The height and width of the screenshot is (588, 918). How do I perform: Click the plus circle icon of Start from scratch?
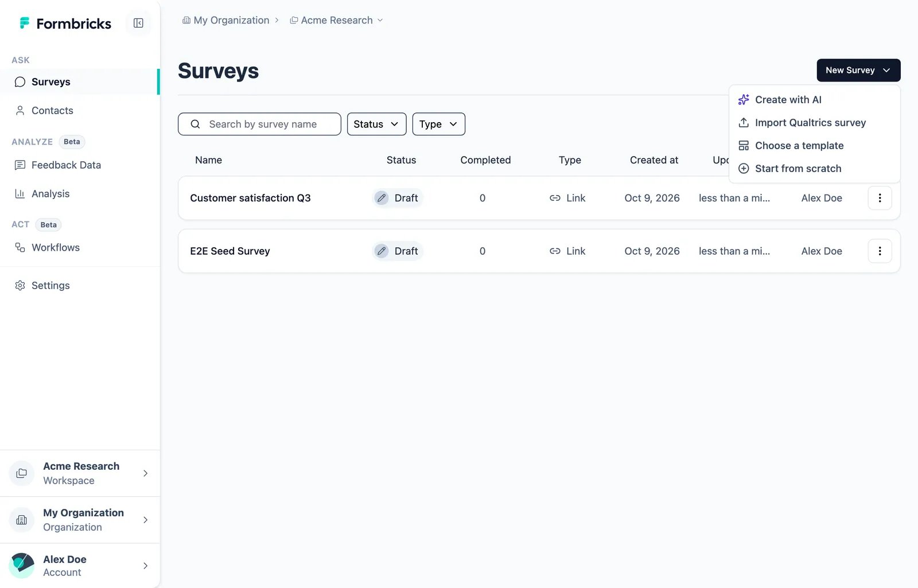point(744,169)
